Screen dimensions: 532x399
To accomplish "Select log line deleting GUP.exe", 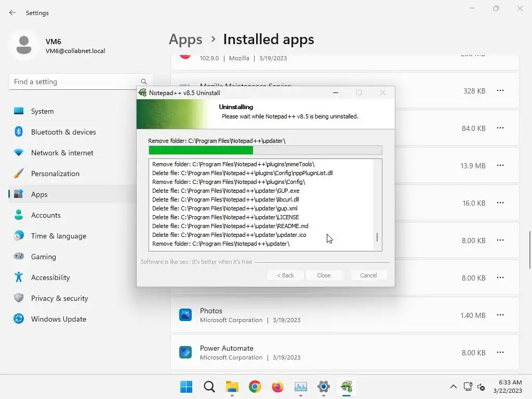I will click(x=226, y=191).
